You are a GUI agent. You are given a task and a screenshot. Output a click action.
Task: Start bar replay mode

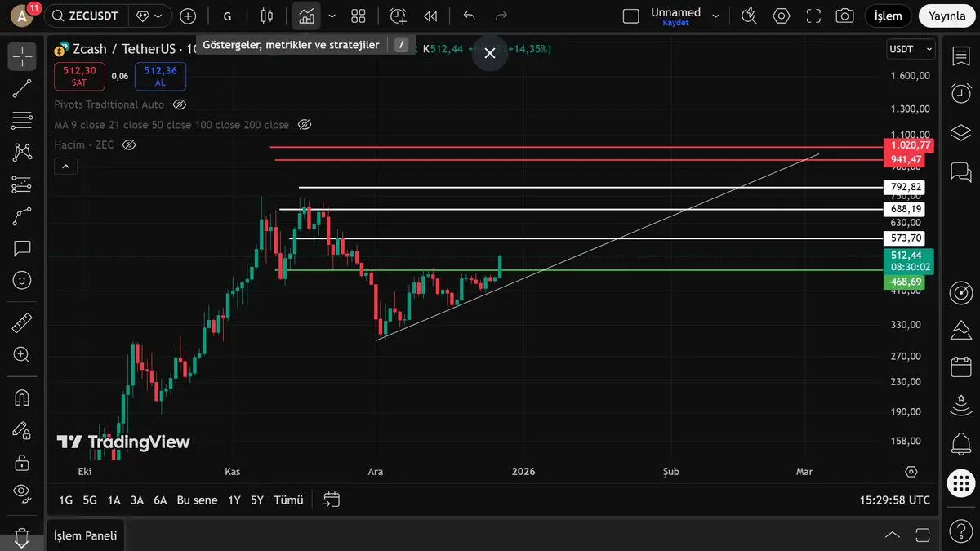(430, 16)
